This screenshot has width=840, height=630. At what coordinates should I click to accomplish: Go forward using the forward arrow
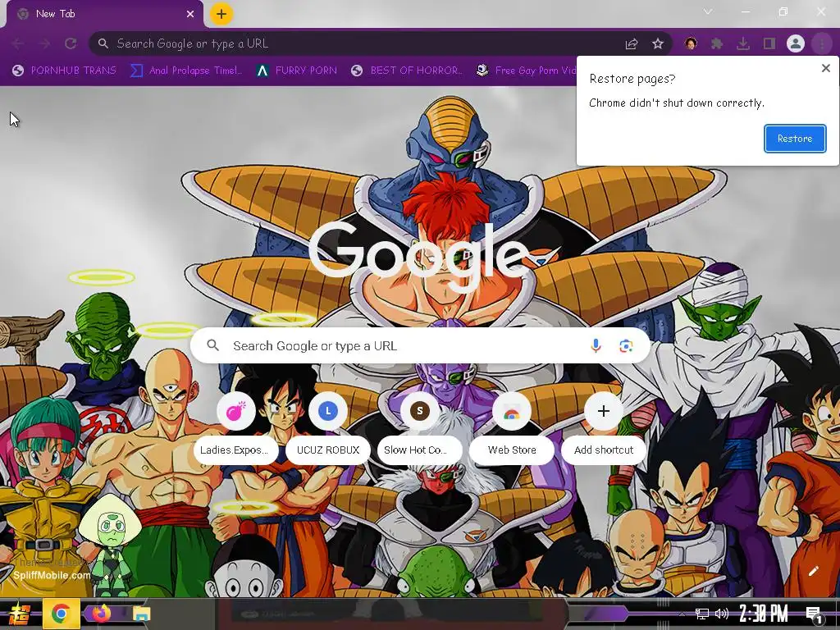tap(44, 44)
